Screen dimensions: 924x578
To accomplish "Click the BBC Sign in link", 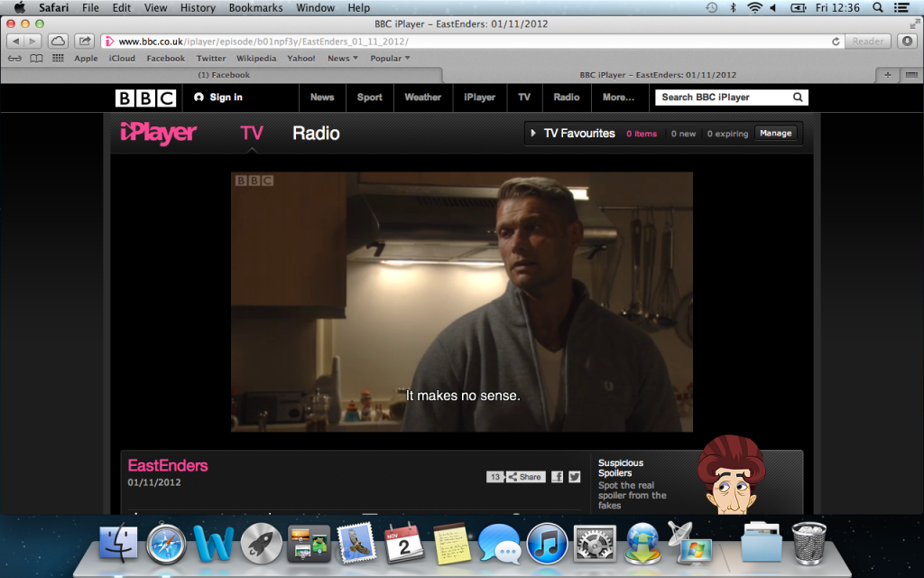I will 219,98.
